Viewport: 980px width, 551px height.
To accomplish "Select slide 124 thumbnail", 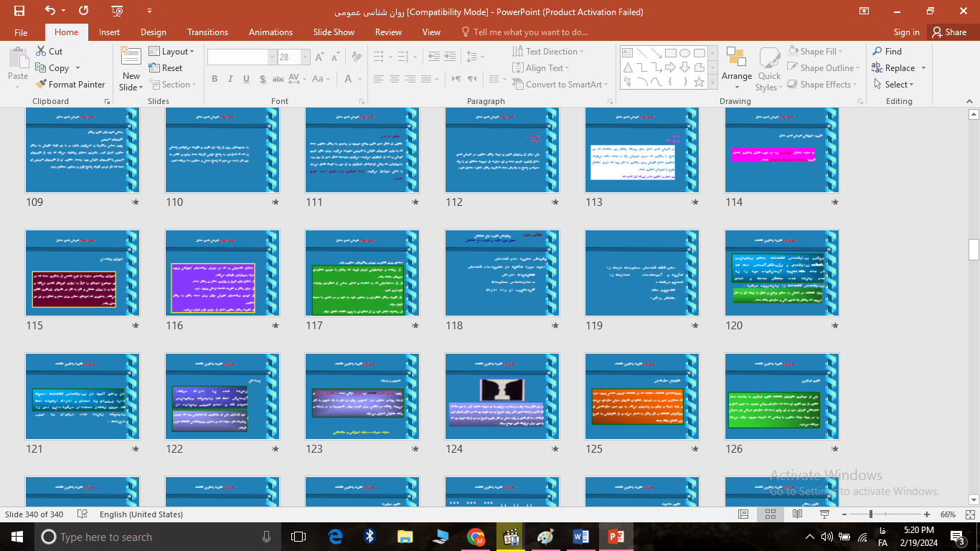I will click(501, 396).
